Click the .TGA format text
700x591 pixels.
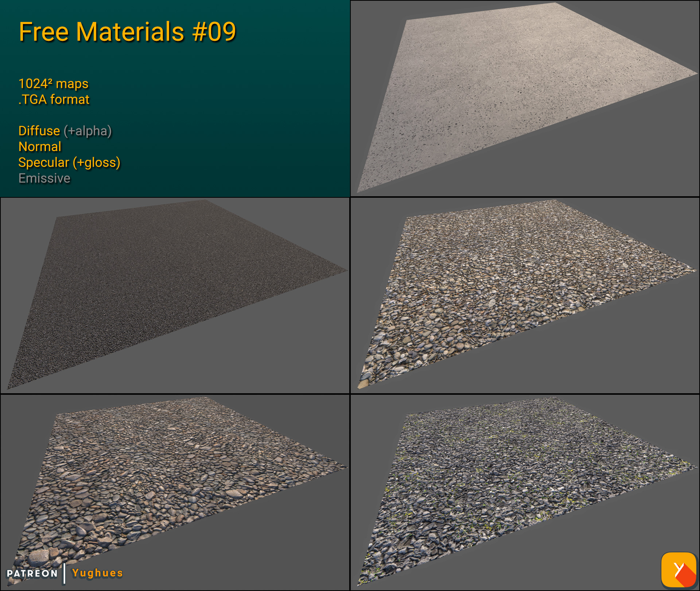coord(54,99)
